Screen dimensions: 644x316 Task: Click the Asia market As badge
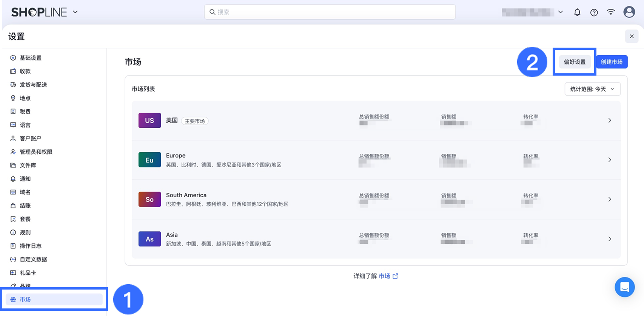point(149,239)
